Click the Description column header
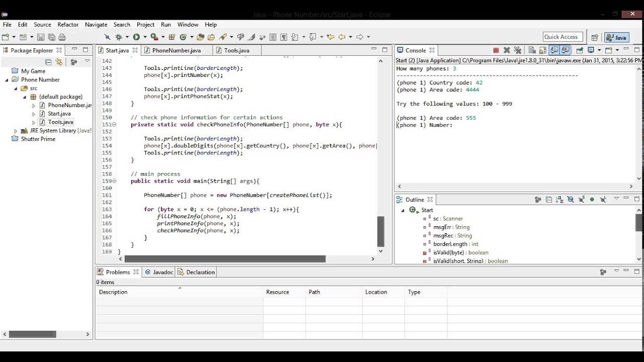644x362 pixels. coord(180,292)
